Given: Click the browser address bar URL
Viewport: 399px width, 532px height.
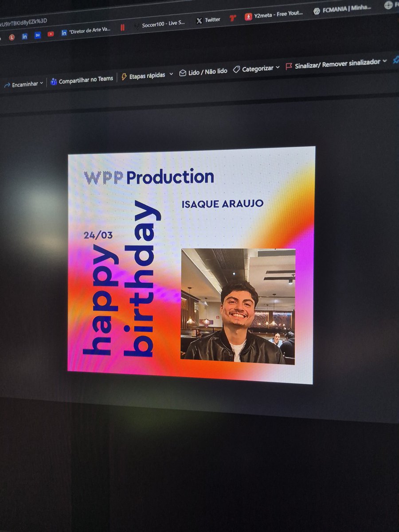Looking at the screenshot, I should click(x=23, y=22).
